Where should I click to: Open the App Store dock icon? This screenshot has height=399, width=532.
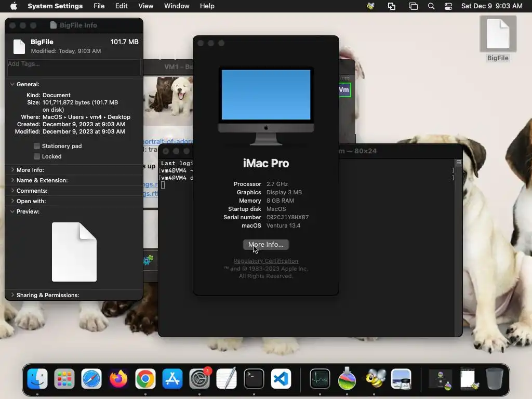point(172,379)
